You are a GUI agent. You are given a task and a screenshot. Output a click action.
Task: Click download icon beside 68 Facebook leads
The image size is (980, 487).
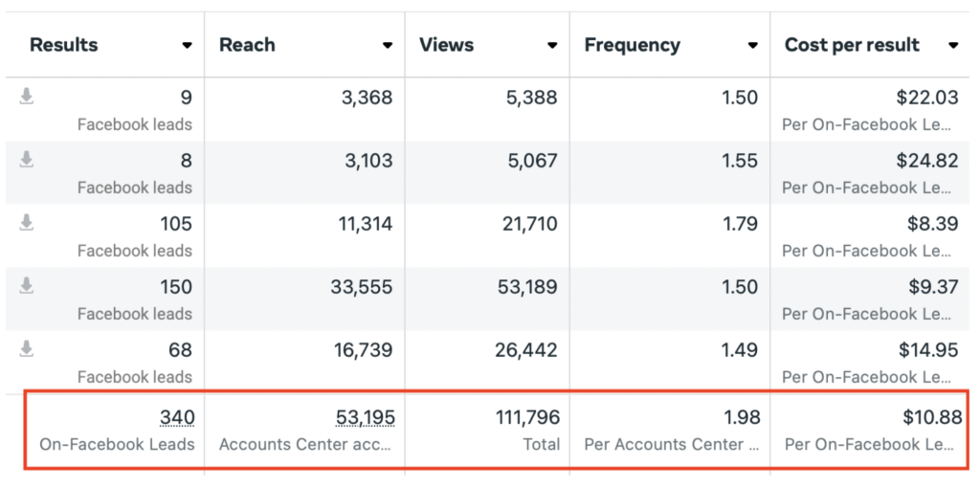tap(27, 349)
